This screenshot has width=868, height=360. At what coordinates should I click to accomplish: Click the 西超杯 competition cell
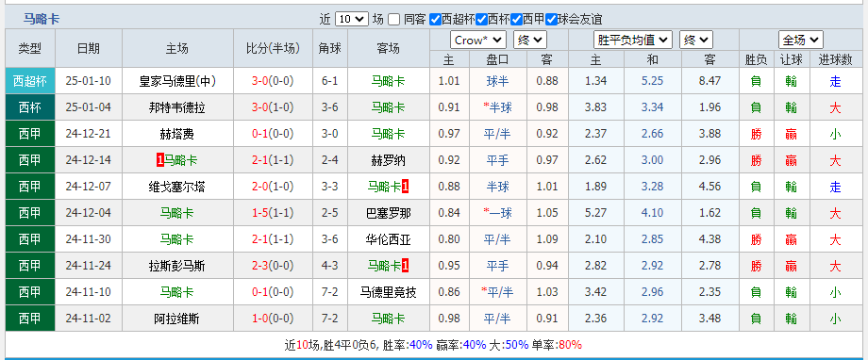(x=30, y=81)
